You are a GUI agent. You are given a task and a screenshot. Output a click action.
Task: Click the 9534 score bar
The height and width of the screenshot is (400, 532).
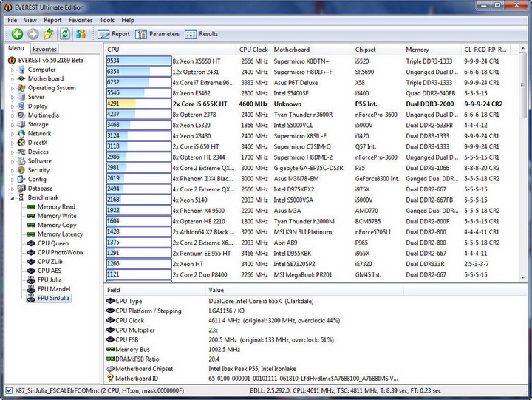(x=139, y=61)
